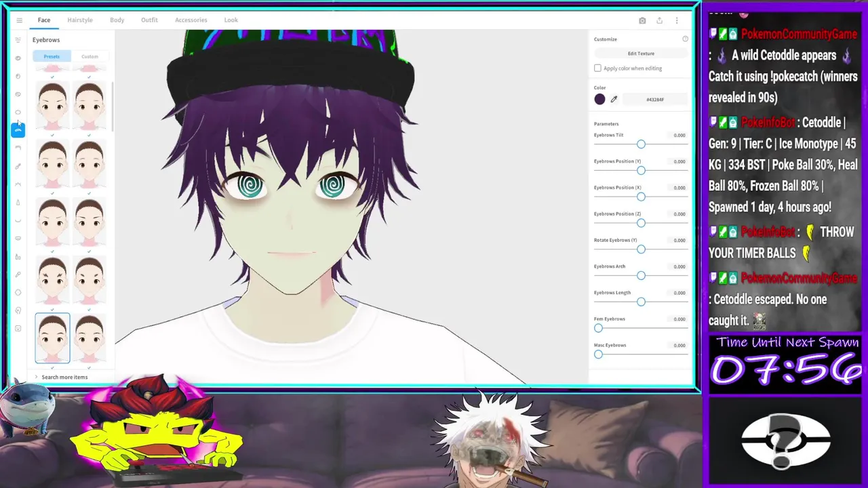Screen dimensions: 868x488
Task: Click the Eyebrows Length slider handle
Action: tap(641, 302)
